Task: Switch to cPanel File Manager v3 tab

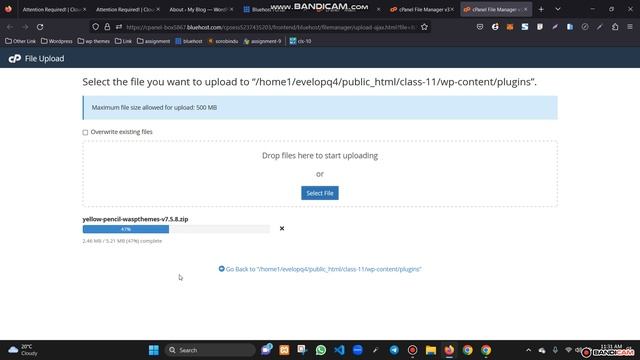Action: (422, 9)
